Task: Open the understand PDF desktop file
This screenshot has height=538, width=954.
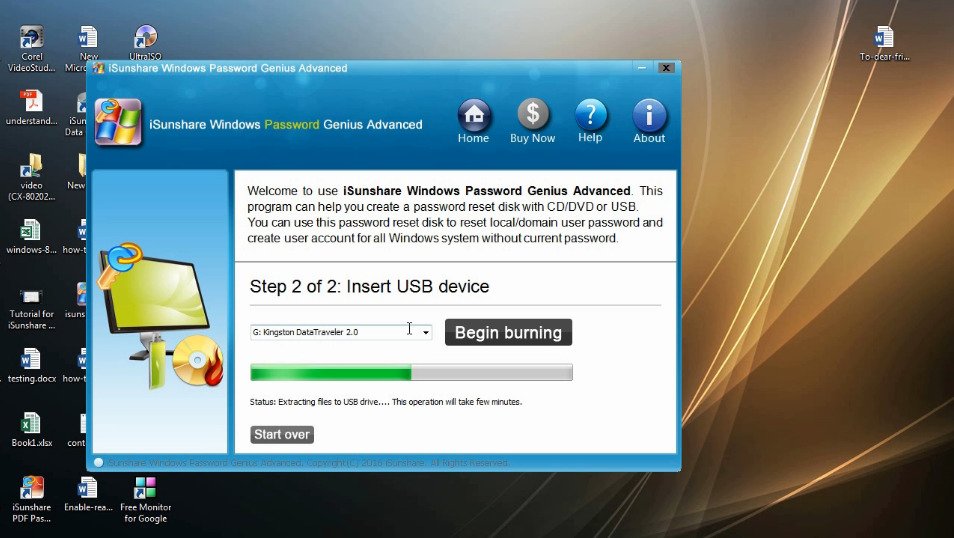Action: (32, 107)
